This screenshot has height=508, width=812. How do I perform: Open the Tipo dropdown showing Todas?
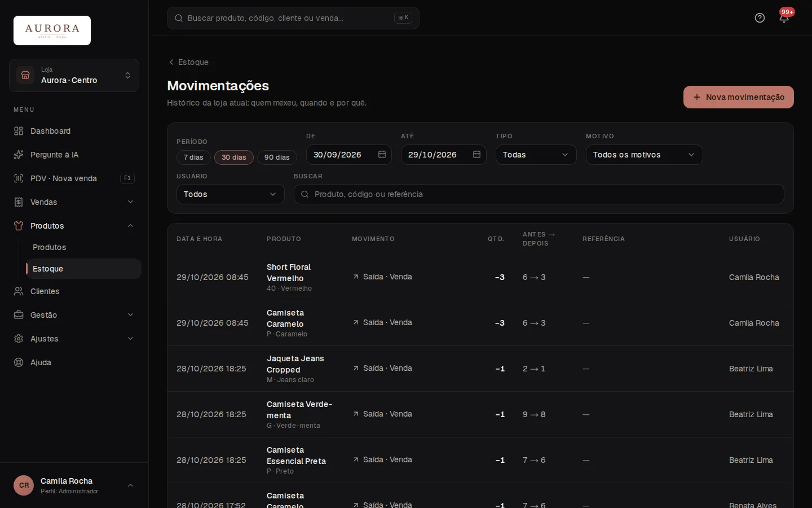pos(536,155)
